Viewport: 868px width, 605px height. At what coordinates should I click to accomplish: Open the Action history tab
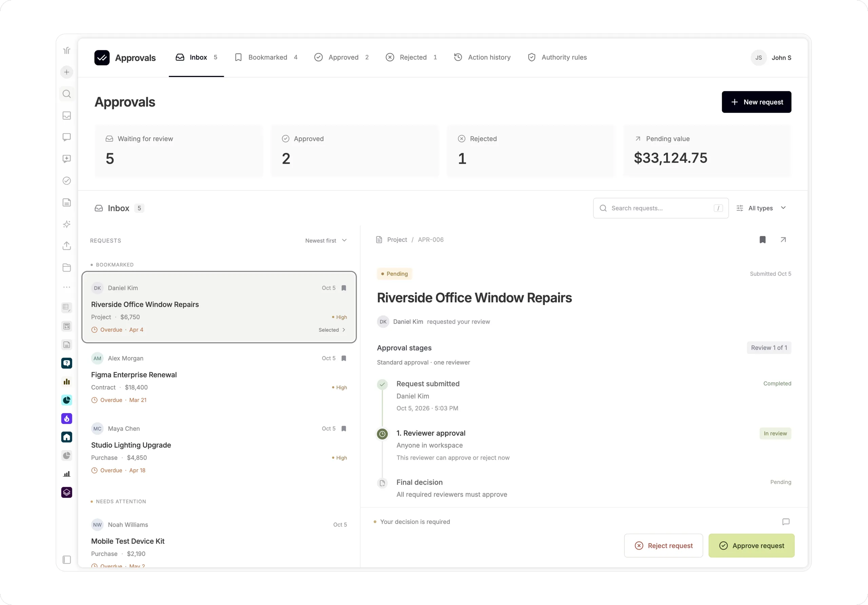[x=482, y=57]
